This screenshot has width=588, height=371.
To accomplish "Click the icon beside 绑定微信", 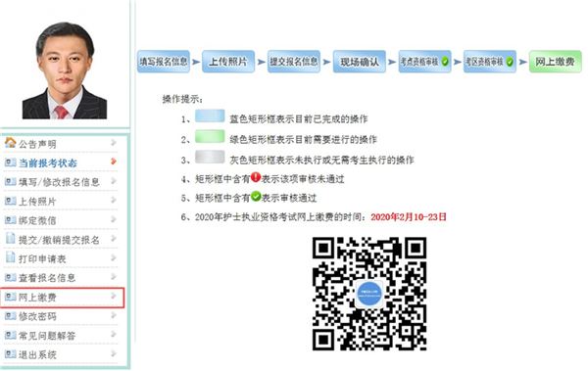I will (10, 219).
